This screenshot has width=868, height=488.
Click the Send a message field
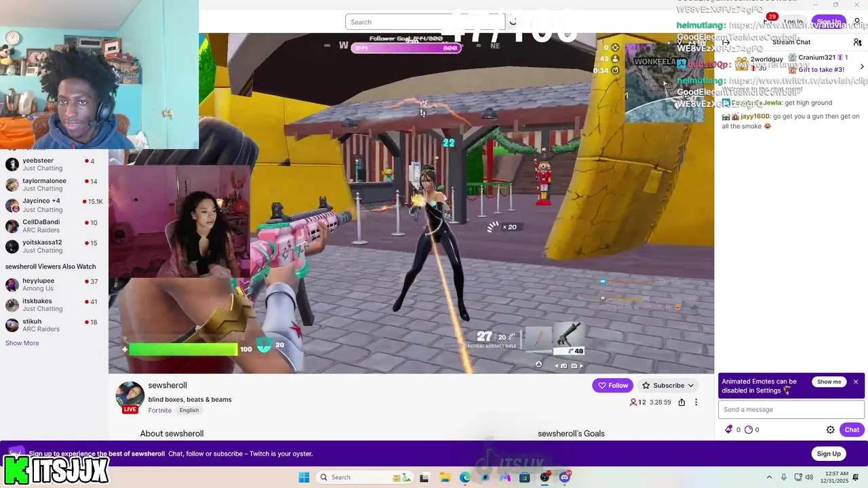tap(791, 409)
